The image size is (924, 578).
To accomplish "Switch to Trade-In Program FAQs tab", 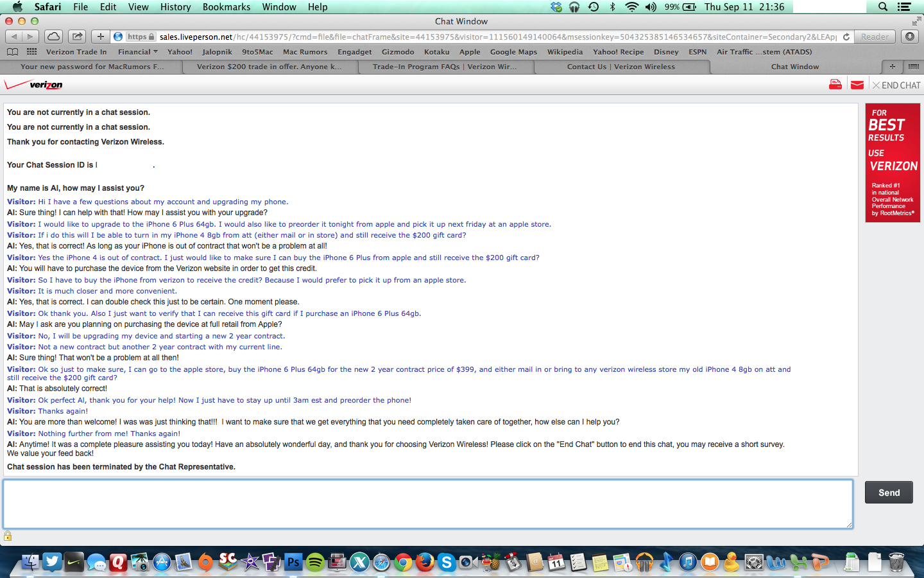I will (445, 67).
